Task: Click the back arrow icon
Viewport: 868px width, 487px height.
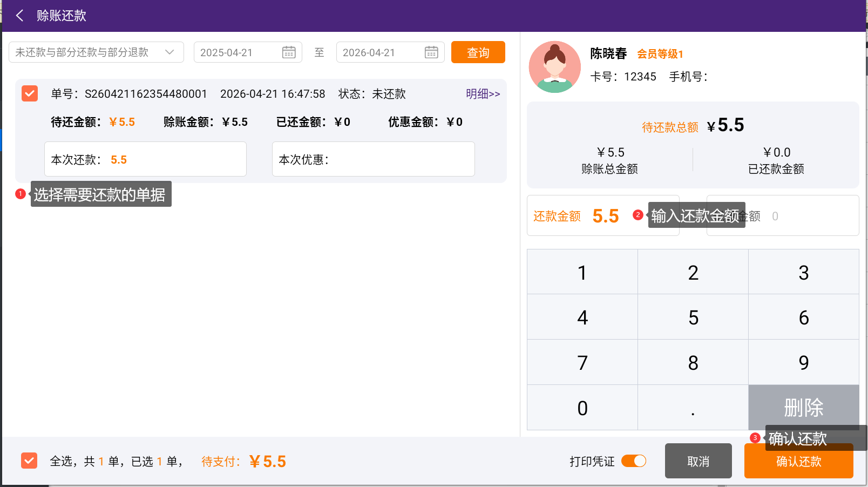Action: tap(20, 16)
